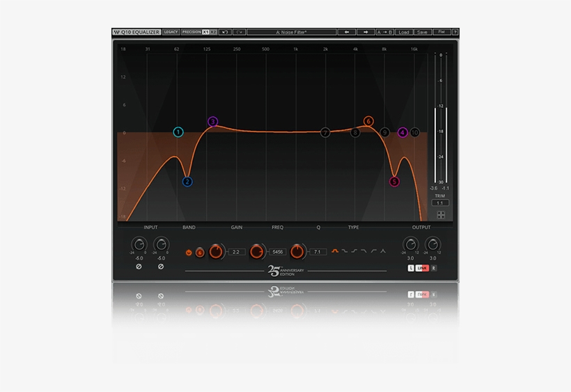This screenshot has height=392, width=571.
Task: Choose the narrow peak filter type icon
Action: pos(383,251)
